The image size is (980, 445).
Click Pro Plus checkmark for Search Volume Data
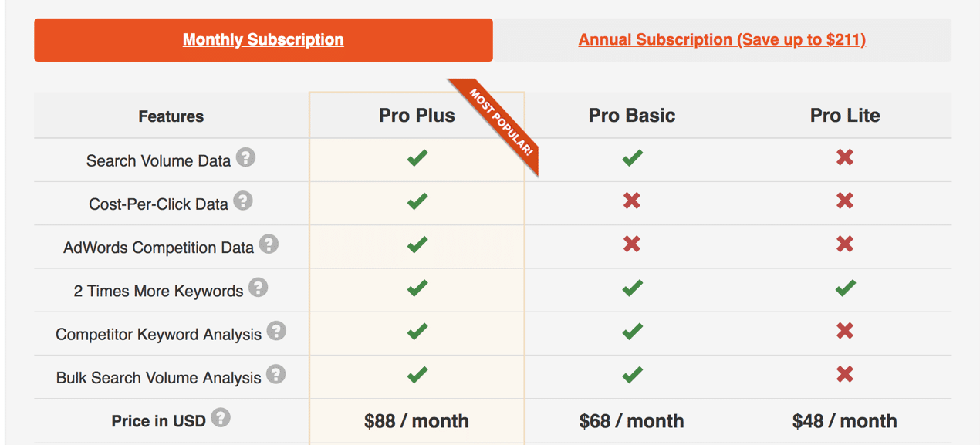pyautogui.click(x=417, y=158)
